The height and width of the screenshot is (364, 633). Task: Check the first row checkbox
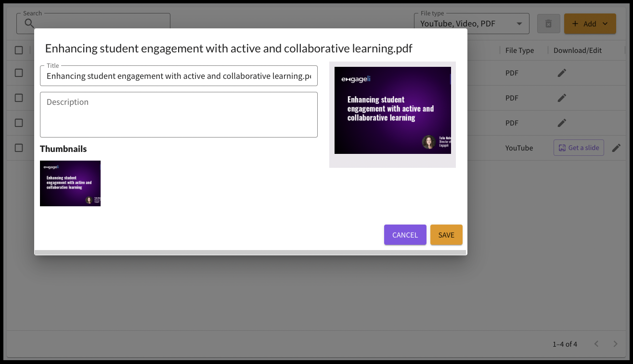pos(19,73)
